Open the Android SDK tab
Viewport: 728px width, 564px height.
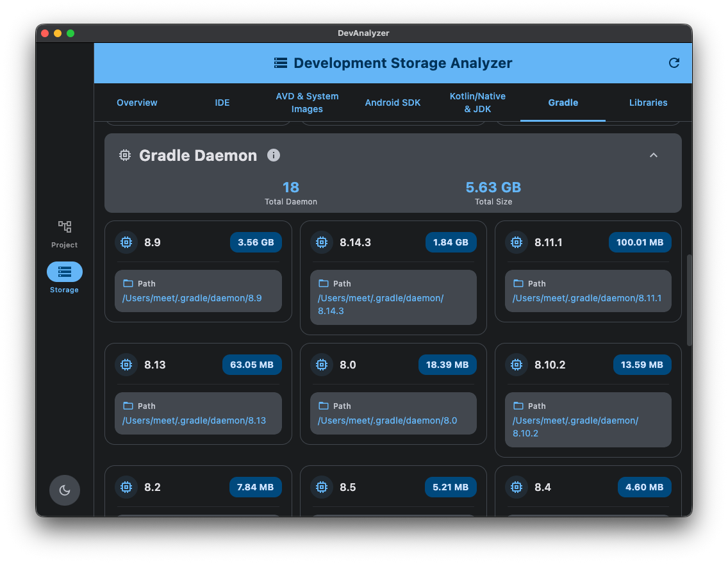click(x=392, y=103)
